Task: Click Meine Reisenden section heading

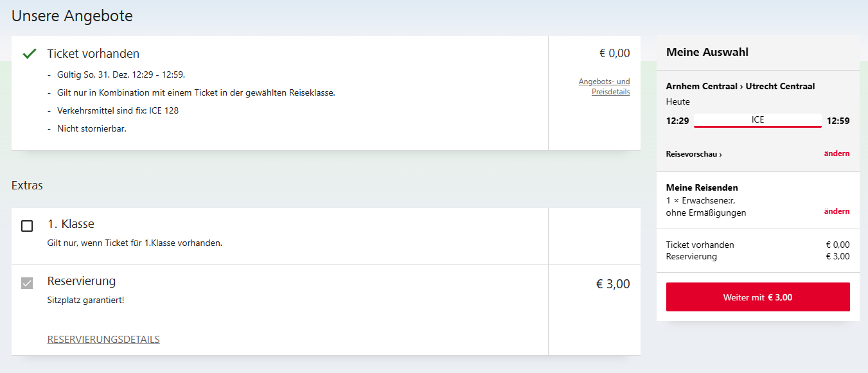Action: (702, 187)
